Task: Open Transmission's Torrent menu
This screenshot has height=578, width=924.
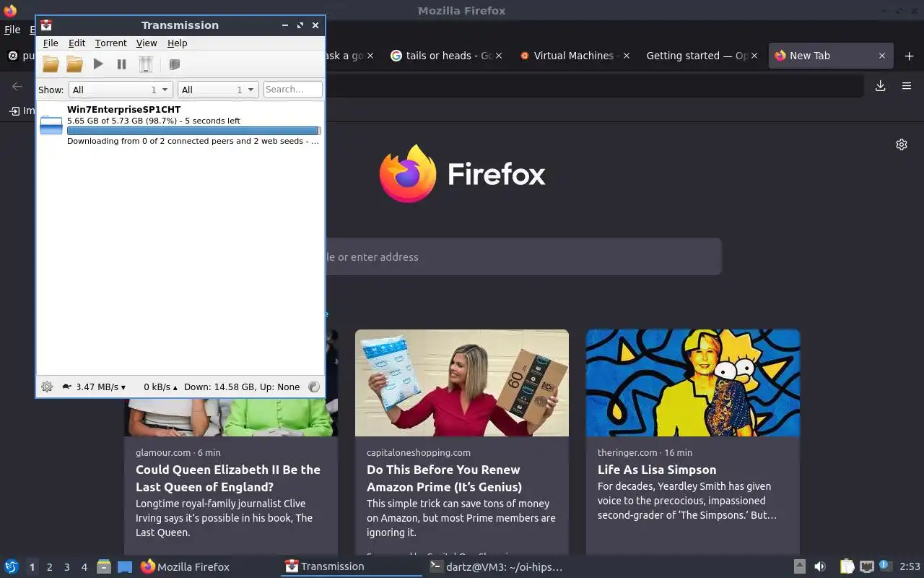Action: (110, 43)
